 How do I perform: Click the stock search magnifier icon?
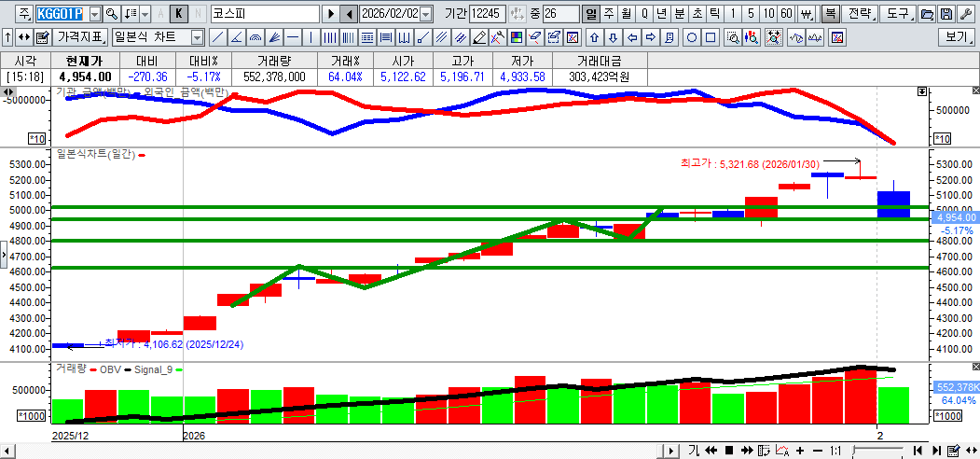click(111, 14)
